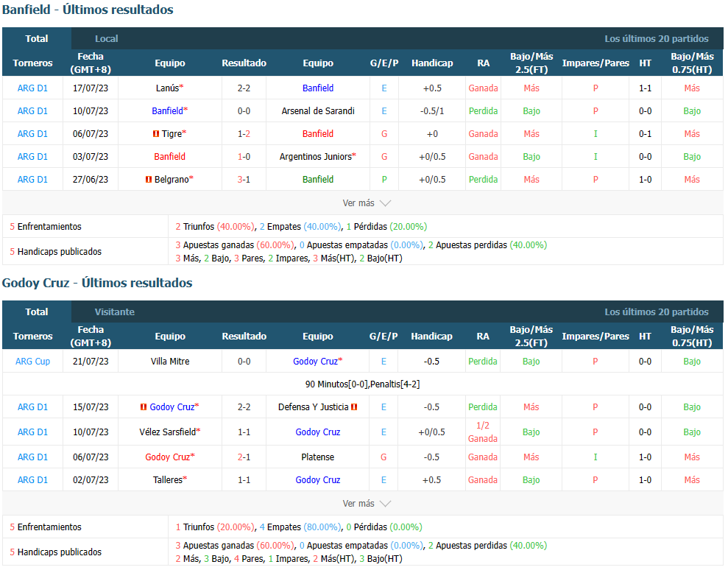Open 'Los últimos 20 partidos' in Banfield table
Viewport: 728px width, 570px height.
point(656,38)
